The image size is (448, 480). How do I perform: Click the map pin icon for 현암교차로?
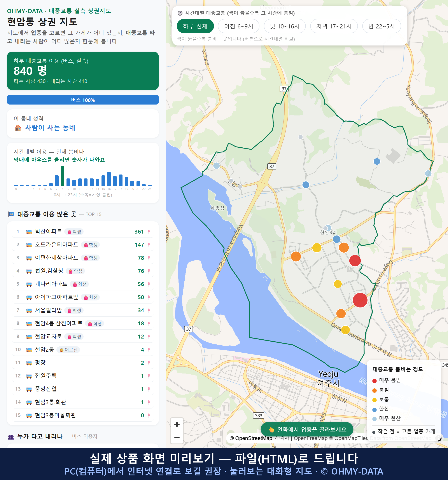(x=149, y=337)
